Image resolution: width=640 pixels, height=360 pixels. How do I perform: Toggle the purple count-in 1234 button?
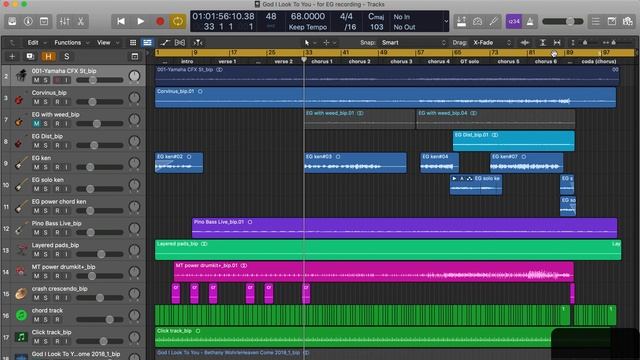(x=513, y=21)
